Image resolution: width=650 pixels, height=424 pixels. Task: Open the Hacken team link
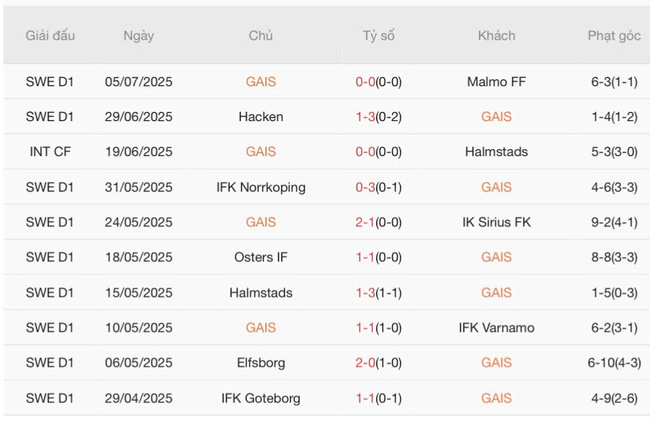click(261, 117)
